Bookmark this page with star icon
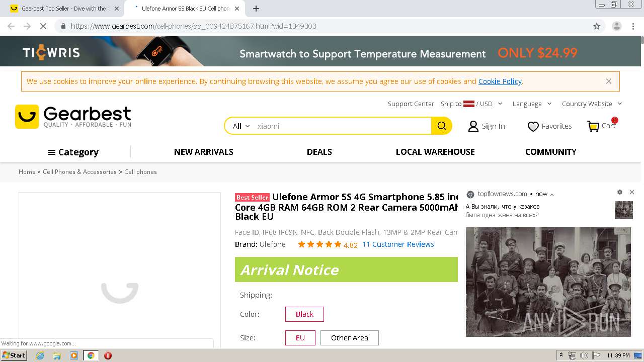Screen dimensions: 644x362 click(597, 26)
